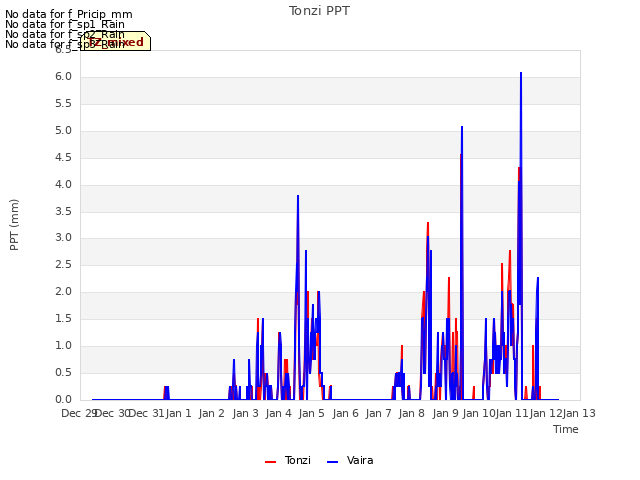Click the Jan 6 x-axis tick label
The width and height of the screenshot is (640, 480).
[345, 413]
